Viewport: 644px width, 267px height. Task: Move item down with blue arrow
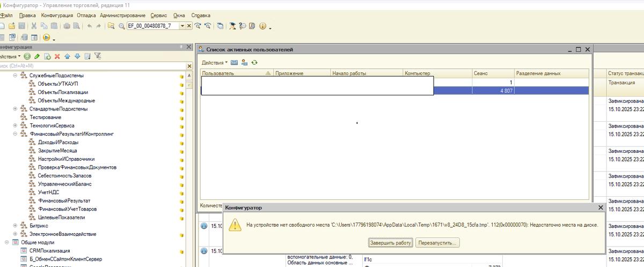pos(77,56)
